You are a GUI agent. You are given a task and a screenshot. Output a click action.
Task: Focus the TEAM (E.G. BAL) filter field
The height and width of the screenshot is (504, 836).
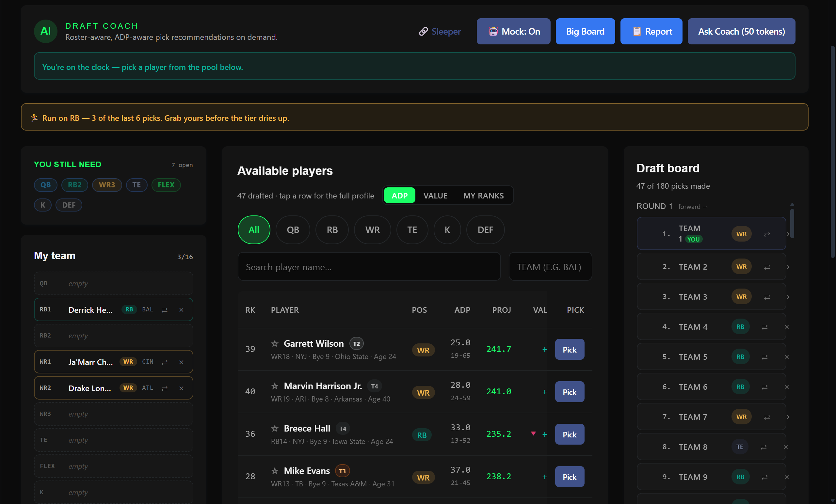(550, 267)
